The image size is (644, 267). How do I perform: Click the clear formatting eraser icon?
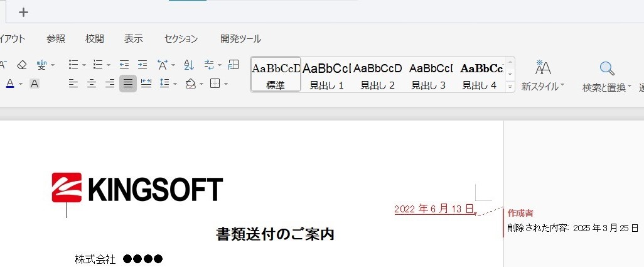coord(22,65)
